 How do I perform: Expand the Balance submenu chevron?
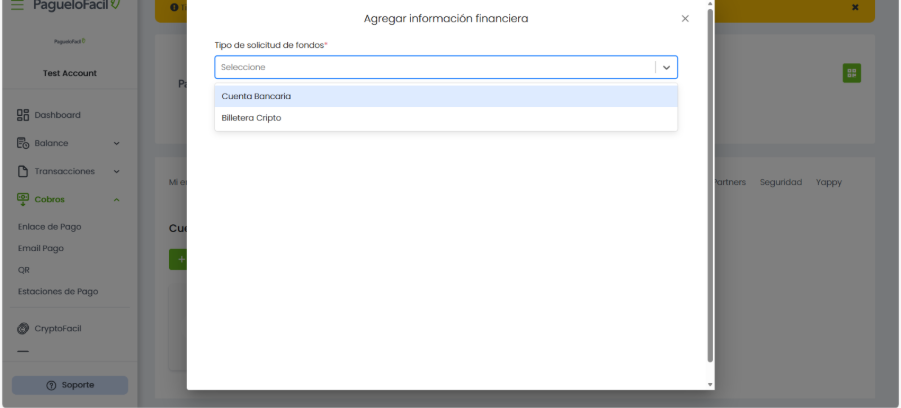pyautogui.click(x=116, y=143)
